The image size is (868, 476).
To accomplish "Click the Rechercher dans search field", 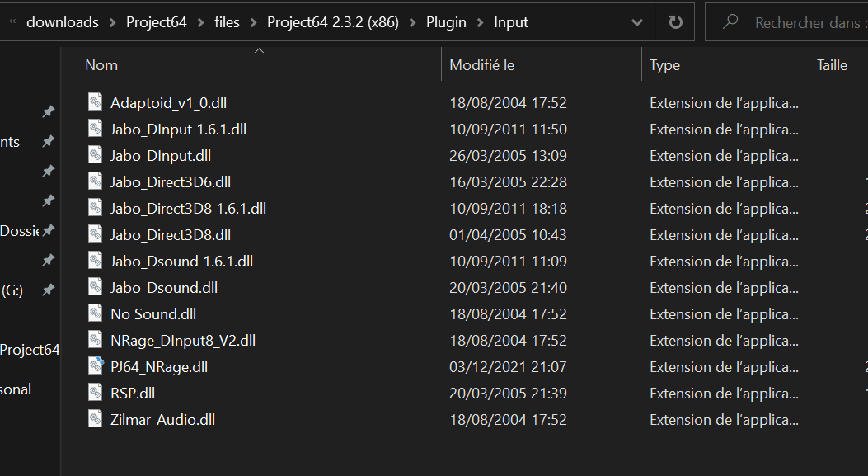I will (x=808, y=22).
